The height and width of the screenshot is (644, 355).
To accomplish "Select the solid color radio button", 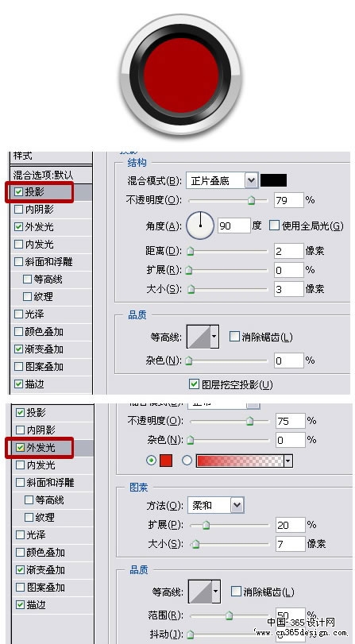I will pos(151,461).
